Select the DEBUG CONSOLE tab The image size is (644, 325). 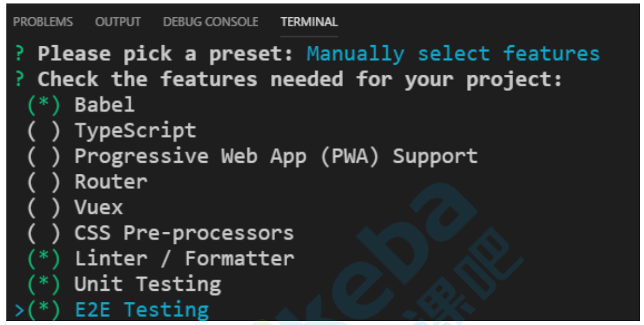click(x=211, y=22)
